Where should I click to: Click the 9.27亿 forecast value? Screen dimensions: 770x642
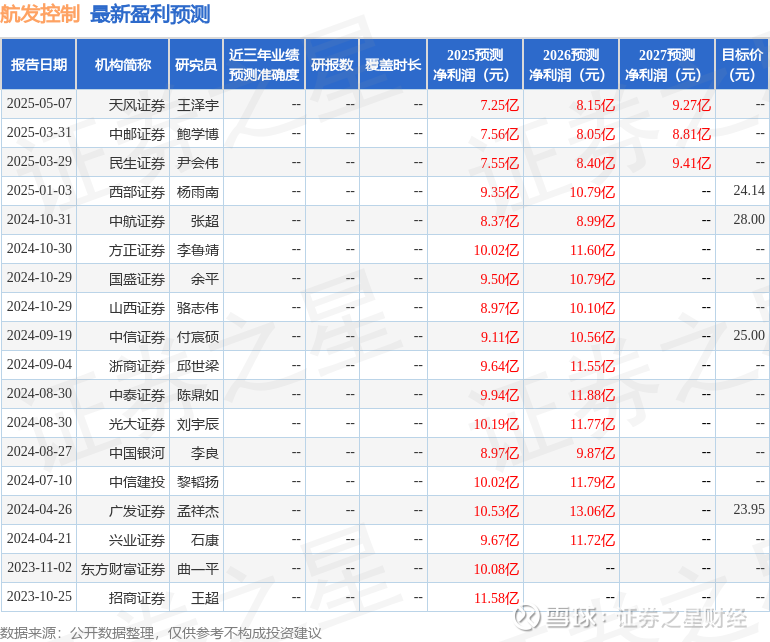point(691,105)
